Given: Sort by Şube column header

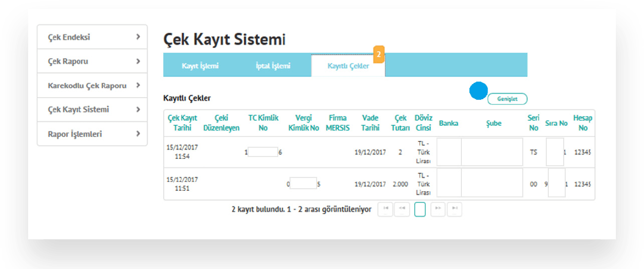Looking at the screenshot, I should (x=494, y=123).
